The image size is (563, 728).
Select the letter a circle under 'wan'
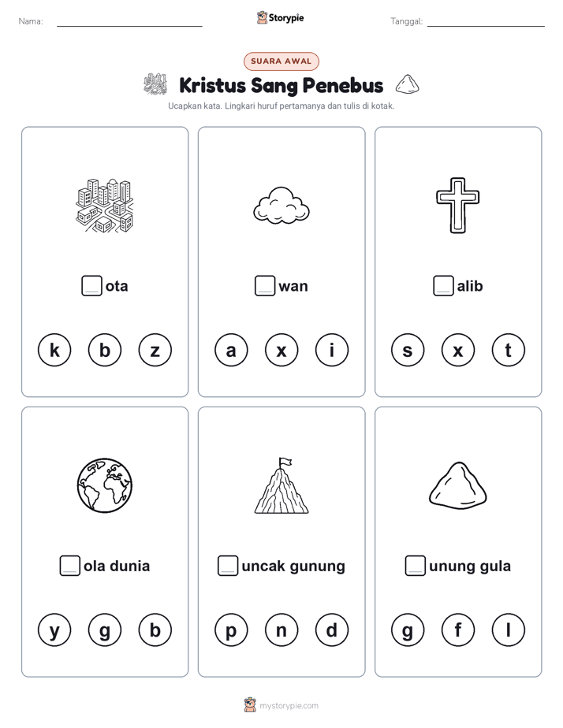click(231, 350)
